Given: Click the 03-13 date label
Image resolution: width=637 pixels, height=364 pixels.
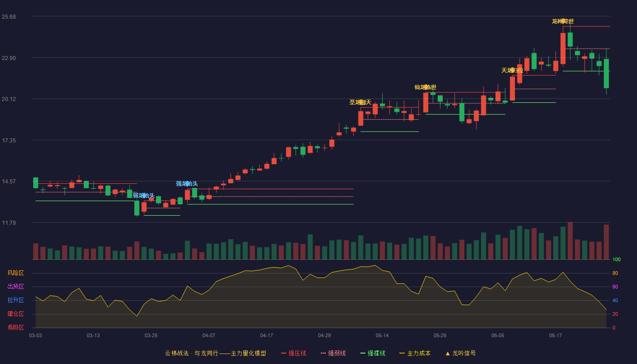Looking at the screenshot, I should click(93, 335).
